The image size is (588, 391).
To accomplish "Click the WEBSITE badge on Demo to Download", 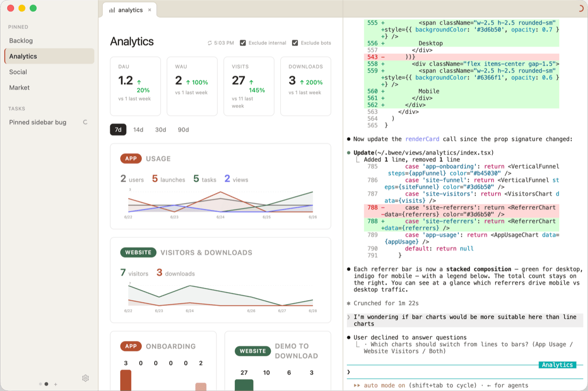I will tap(253, 352).
